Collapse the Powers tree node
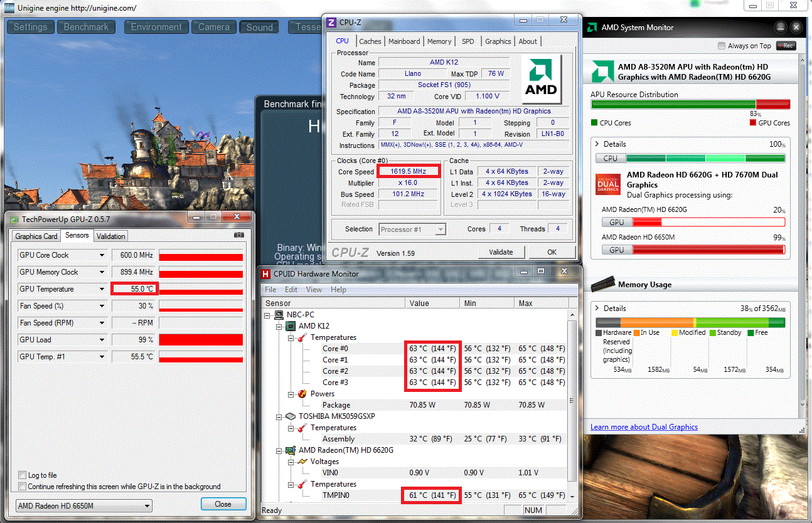 [x=291, y=394]
